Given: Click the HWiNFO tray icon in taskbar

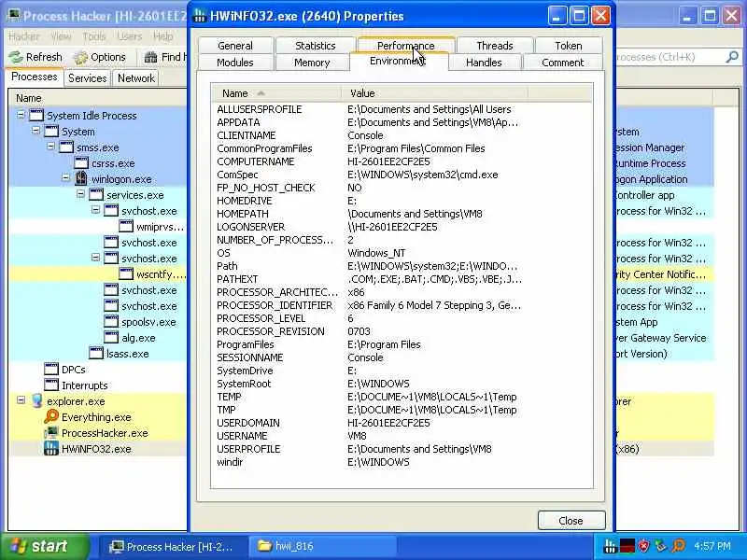Looking at the screenshot, I should pyautogui.click(x=610, y=546).
